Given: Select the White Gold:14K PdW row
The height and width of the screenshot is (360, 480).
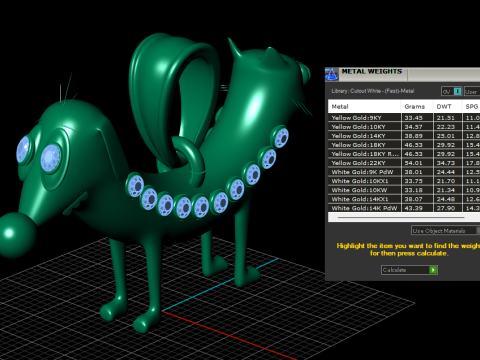Looking at the screenshot, I should (x=404, y=208).
